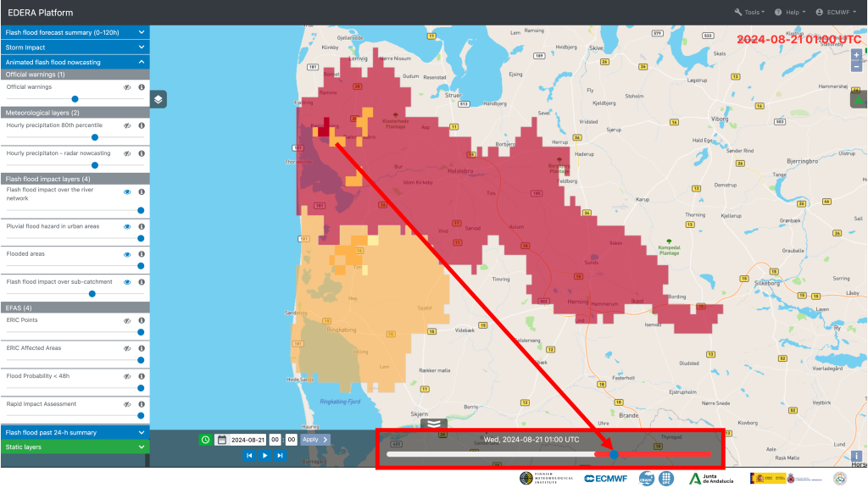Open the Tools menu
This screenshot has height=488, width=868.
coord(749,13)
